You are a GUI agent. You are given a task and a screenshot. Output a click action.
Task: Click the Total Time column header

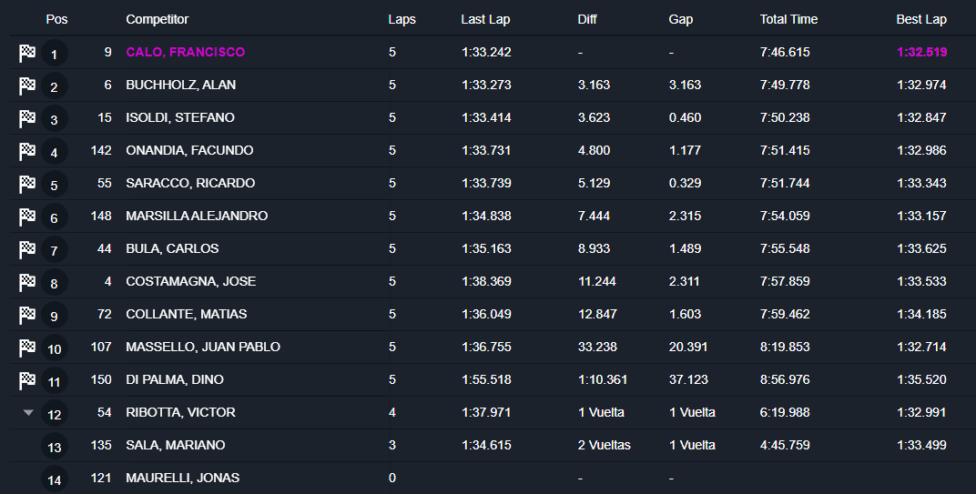pos(789,19)
